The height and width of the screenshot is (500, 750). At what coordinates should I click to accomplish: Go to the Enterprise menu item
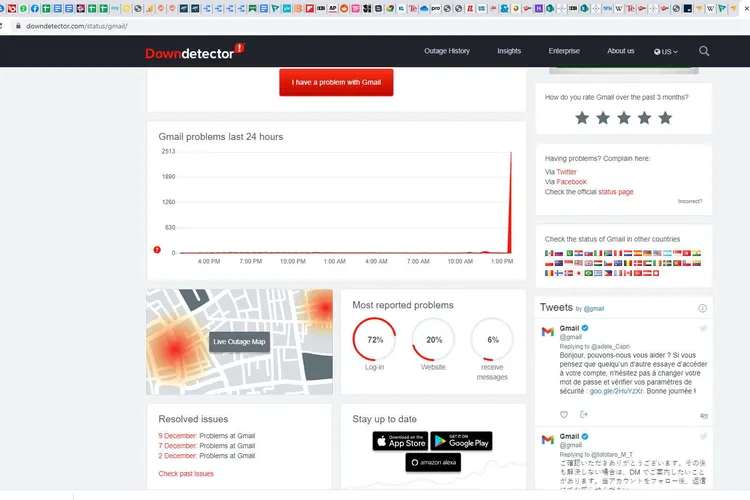tap(564, 51)
